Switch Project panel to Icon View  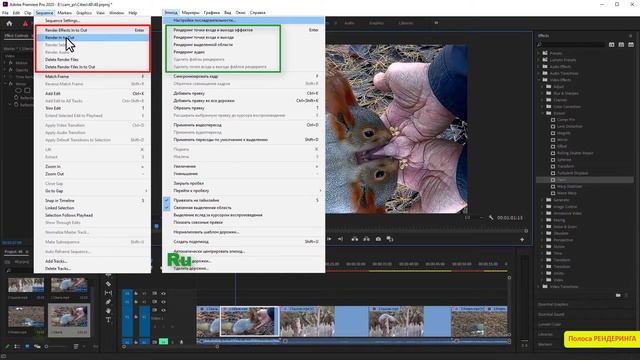tap(27, 347)
